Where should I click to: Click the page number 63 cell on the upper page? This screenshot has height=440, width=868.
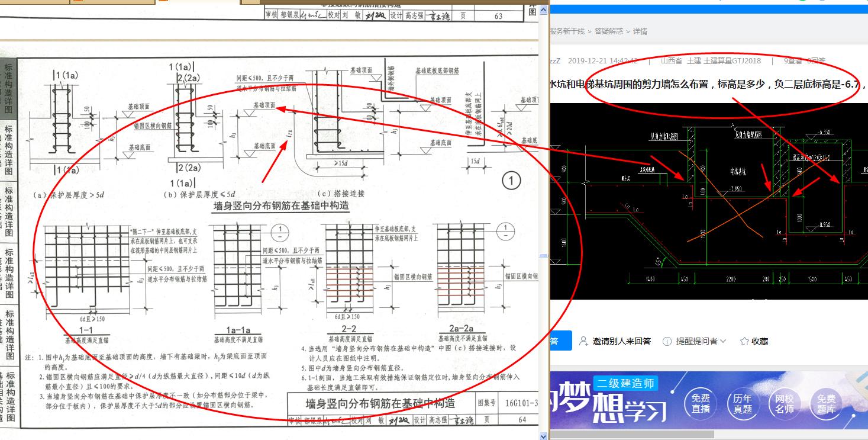click(498, 16)
